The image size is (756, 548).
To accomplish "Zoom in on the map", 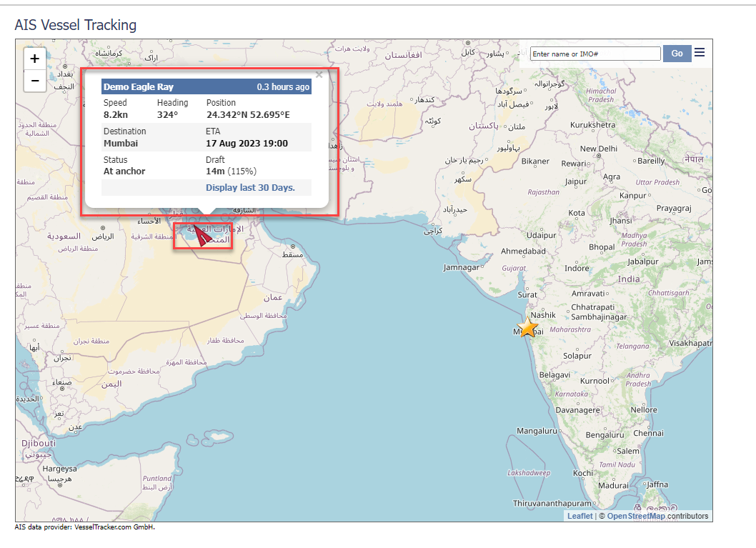I will tap(35, 59).
